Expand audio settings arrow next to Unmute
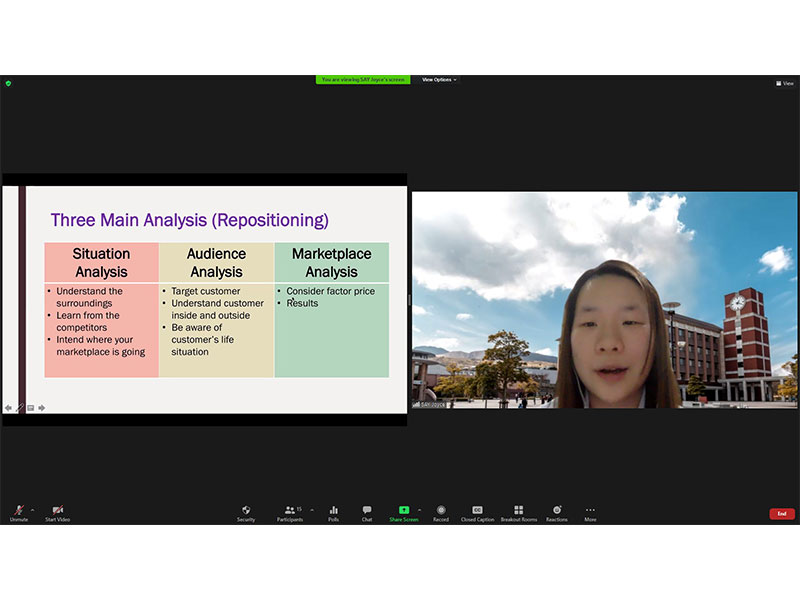 32,509
